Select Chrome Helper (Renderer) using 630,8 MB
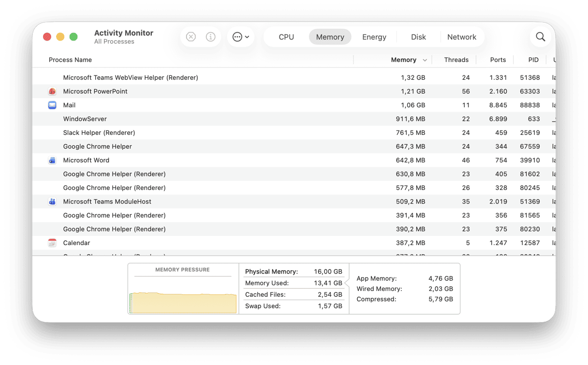This screenshot has width=588, height=365. [x=294, y=174]
